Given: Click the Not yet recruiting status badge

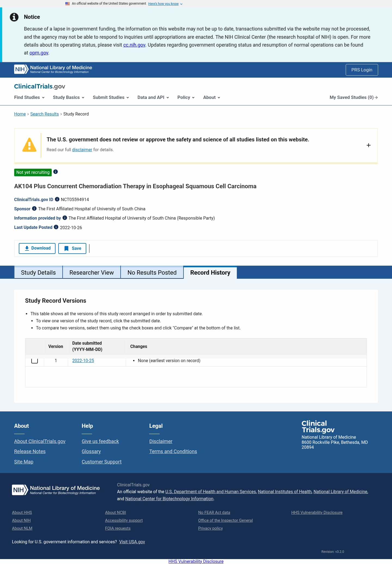Looking at the screenshot, I should (33, 172).
